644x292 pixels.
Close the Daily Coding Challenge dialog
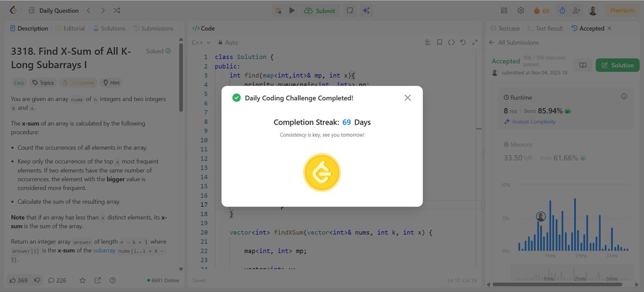click(x=407, y=98)
